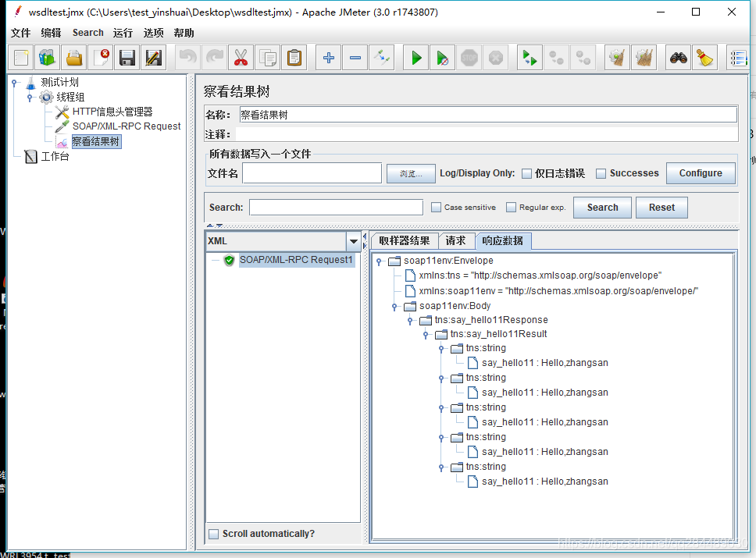756x558 pixels.
Task: Start the test with the green play icon
Action: tap(415, 57)
